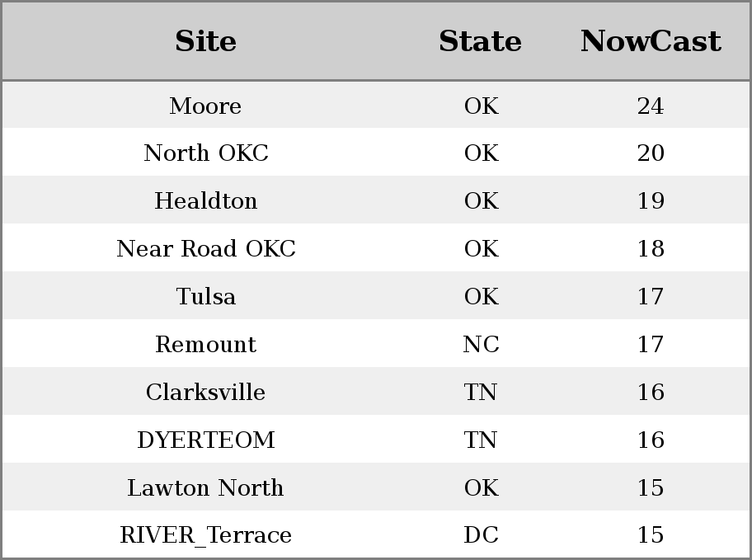The width and height of the screenshot is (752, 560).
Task: Click the Site column header
Action: [205, 41]
